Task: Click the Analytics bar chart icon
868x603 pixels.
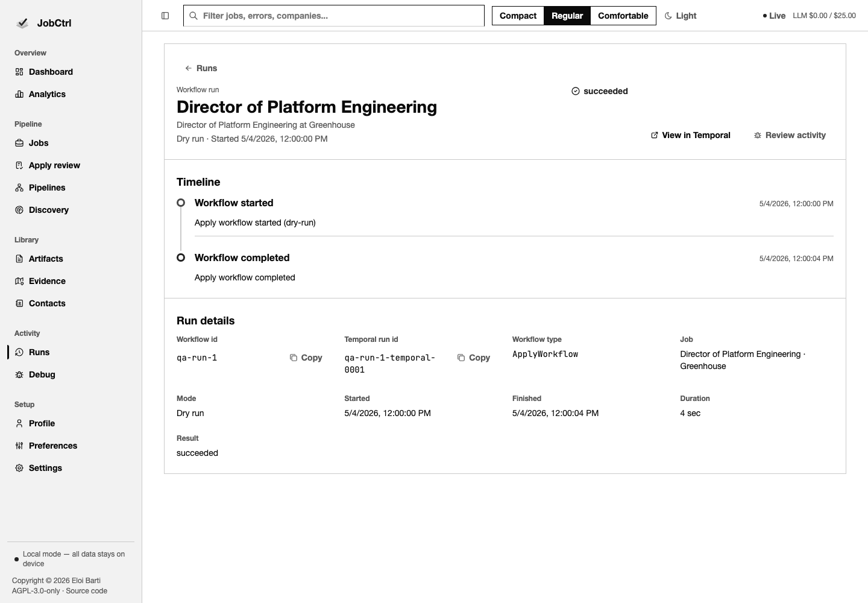Action: pos(19,94)
